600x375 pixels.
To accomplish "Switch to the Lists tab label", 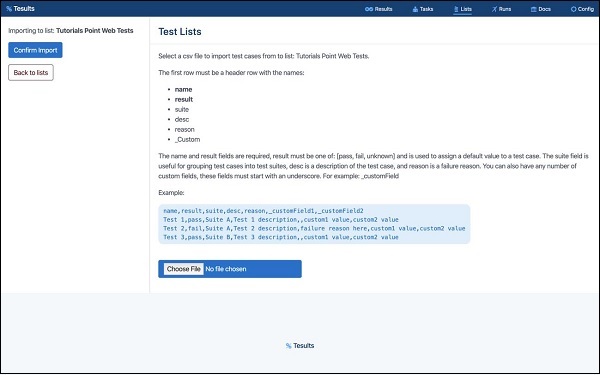I will [466, 9].
